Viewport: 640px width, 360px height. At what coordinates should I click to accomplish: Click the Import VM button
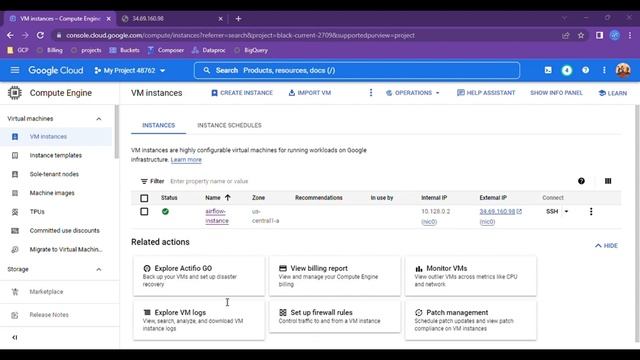(310, 93)
